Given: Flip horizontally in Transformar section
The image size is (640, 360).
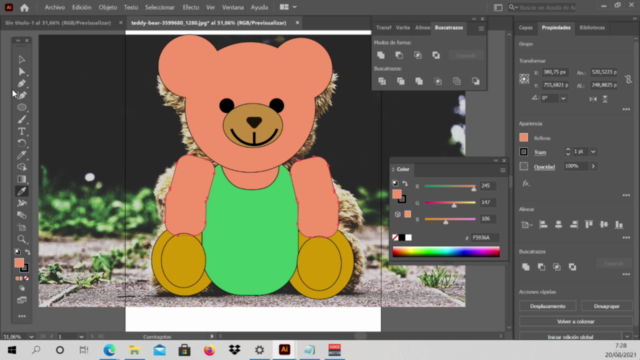Looking at the screenshot, I should point(593,99).
